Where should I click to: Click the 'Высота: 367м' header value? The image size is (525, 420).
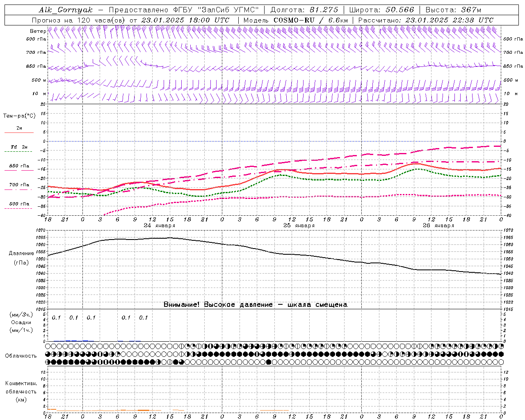(453, 10)
